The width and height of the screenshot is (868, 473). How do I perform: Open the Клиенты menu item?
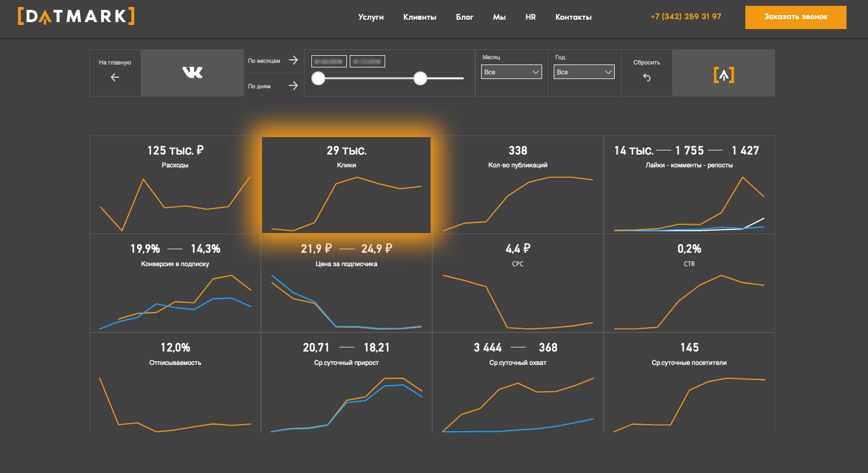tap(419, 17)
